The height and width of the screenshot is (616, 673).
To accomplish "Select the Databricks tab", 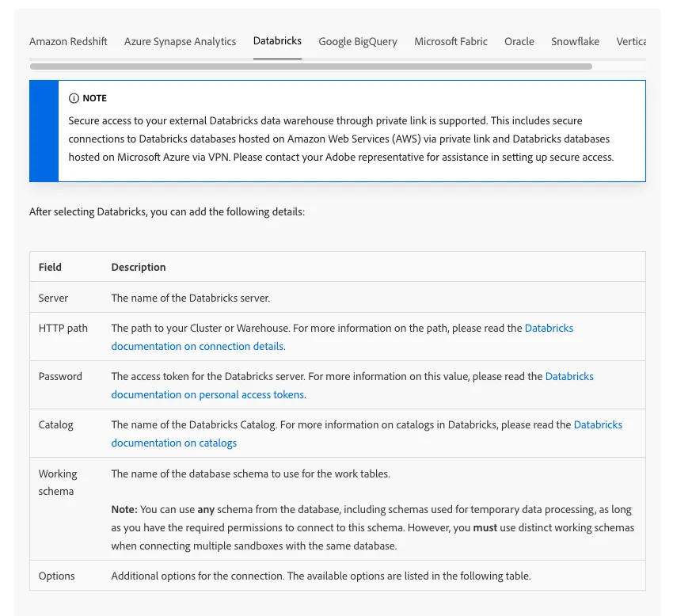I will point(277,41).
